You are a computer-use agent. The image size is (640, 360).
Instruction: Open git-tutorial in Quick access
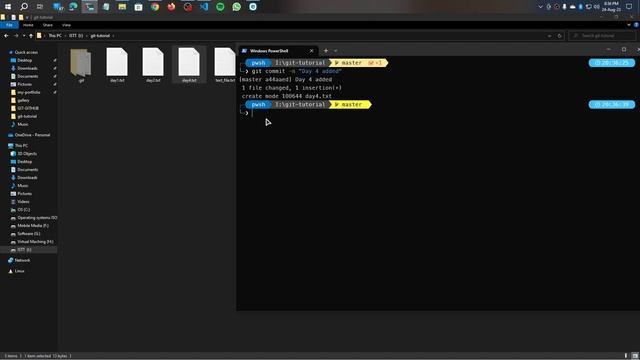click(x=27, y=116)
